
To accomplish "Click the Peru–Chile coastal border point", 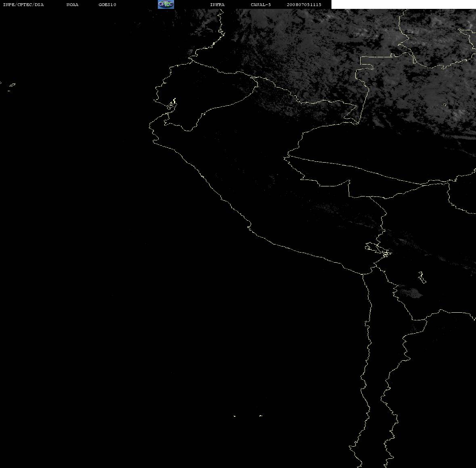I will [x=363, y=274].
